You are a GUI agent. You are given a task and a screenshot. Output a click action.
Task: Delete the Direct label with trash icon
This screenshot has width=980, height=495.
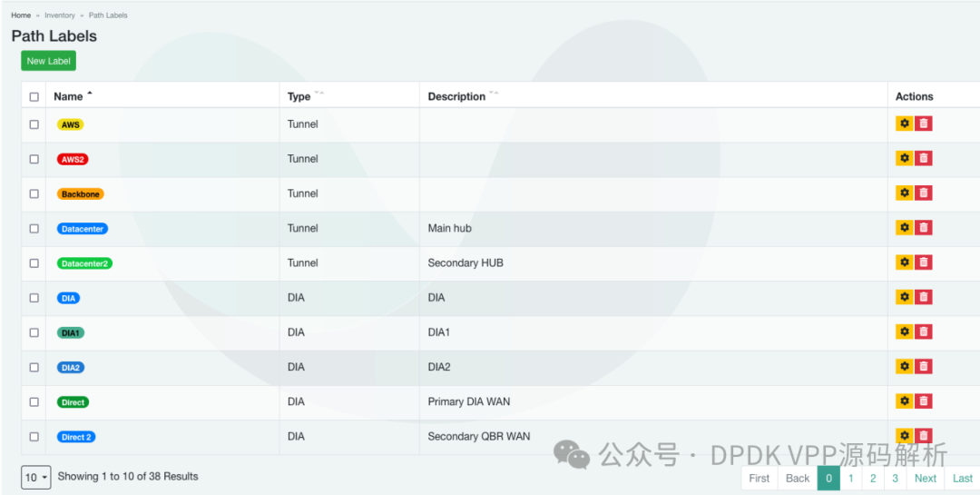pyautogui.click(x=923, y=401)
